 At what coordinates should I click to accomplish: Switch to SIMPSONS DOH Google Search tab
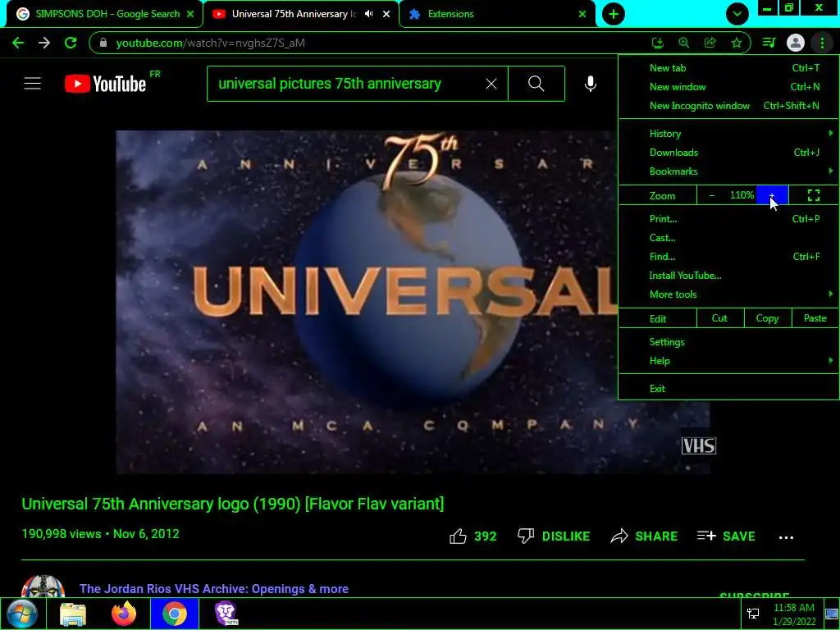tap(104, 14)
